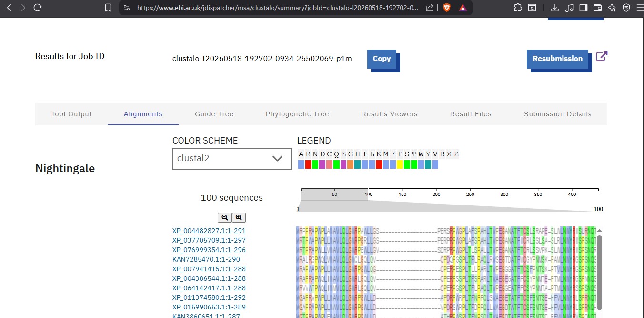Image resolution: width=644 pixels, height=318 pixels.
Task: Open the Brave Wallet icon
Action: (598, 8)
